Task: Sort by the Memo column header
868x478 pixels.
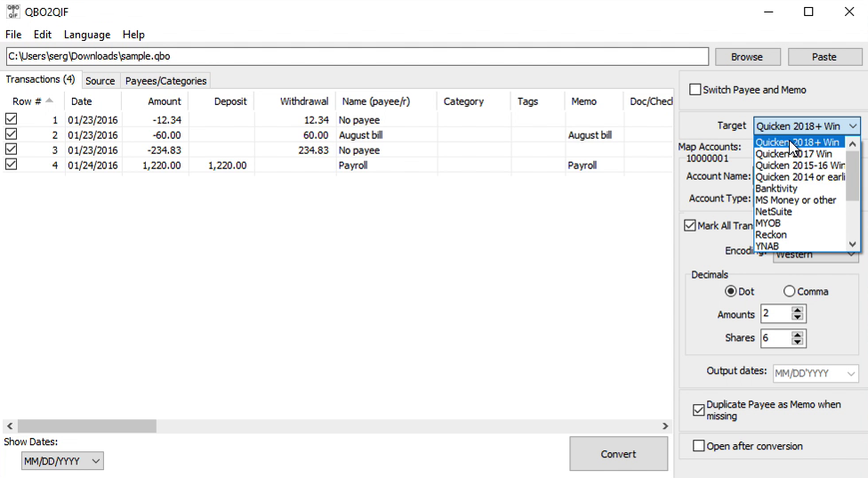Action: tap(594, 101)
